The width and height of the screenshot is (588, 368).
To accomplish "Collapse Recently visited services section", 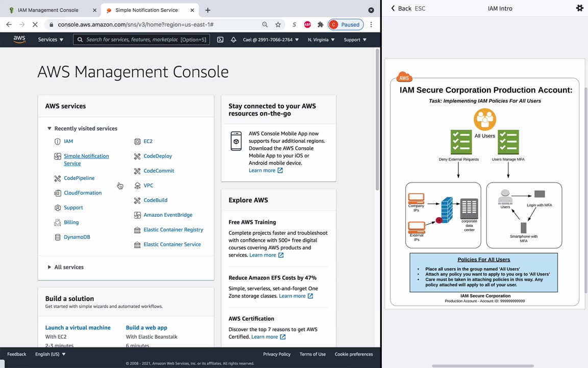I will click(49, 128).
